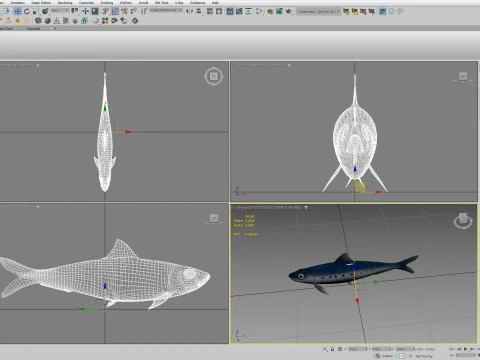Click the Z coordinate field in status bar
This screenshot has width=480, height=360.
point(405,349)
